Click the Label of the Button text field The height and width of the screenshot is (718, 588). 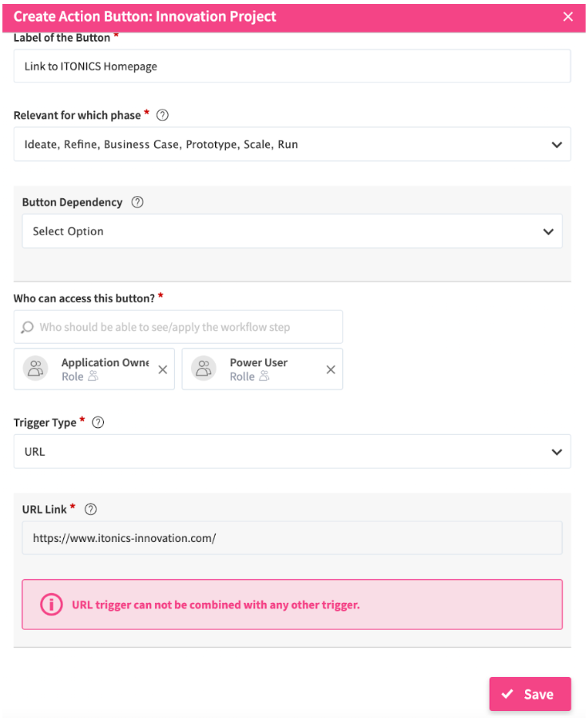[292, 66]
